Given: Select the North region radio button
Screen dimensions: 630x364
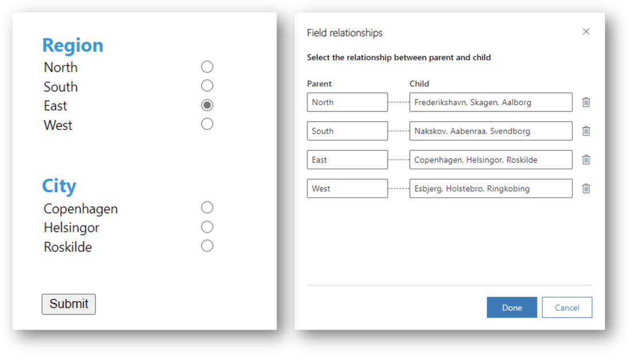Looking at the screenshot, I should coord(207,67).
